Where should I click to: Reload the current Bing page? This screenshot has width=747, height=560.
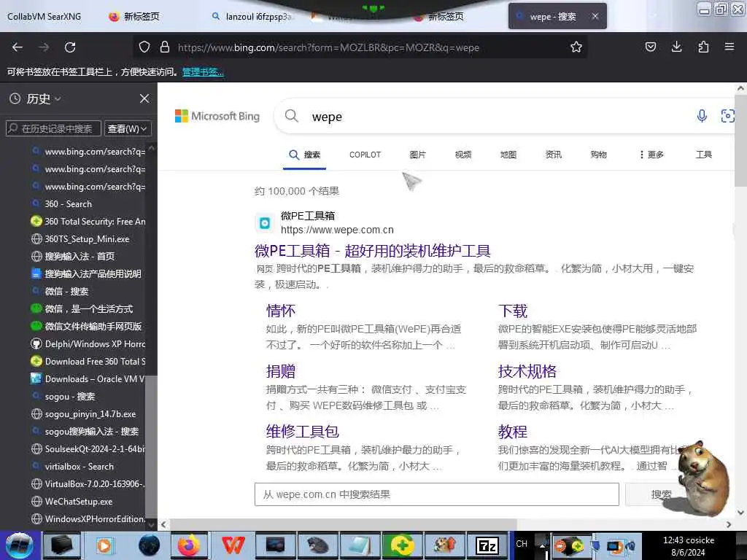(70, 47)
